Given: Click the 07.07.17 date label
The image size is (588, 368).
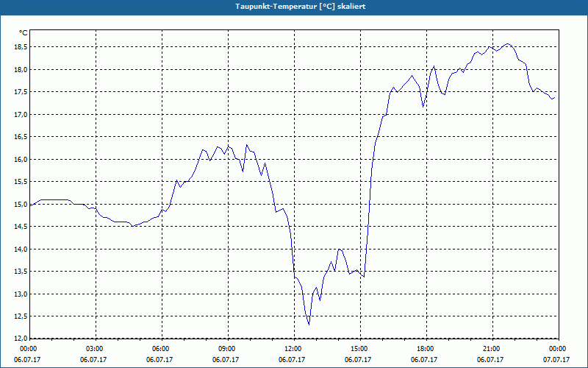Looking at the screenshot, I should [556, 360].
